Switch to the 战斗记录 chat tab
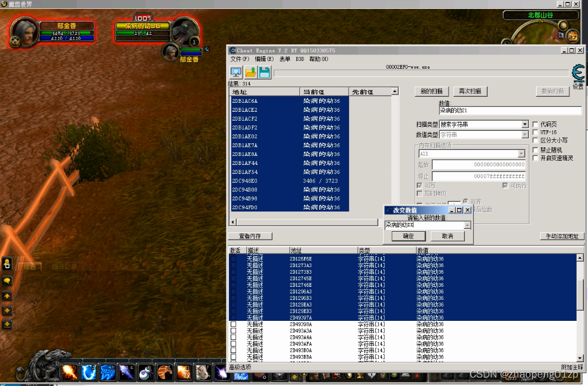 (64, 266)
